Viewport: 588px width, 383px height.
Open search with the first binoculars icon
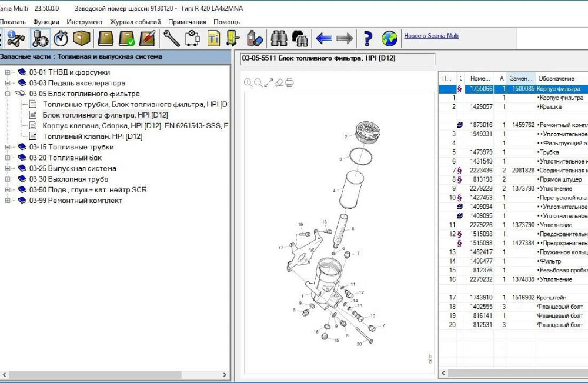[279, 39]
